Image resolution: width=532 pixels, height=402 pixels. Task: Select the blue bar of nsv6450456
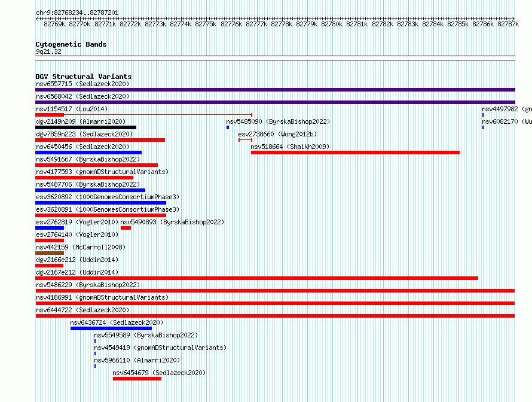coord(88,153)
